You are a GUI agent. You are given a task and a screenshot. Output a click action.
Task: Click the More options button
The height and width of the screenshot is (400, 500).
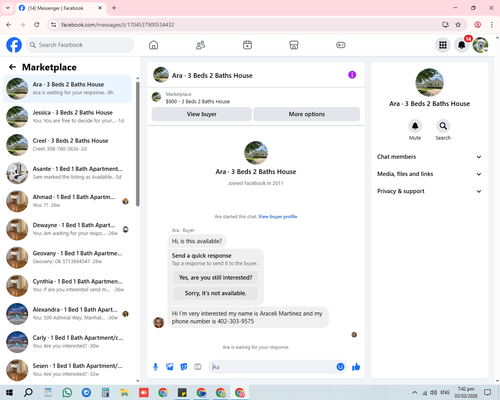pyautogui.click(x=307, y=114)
